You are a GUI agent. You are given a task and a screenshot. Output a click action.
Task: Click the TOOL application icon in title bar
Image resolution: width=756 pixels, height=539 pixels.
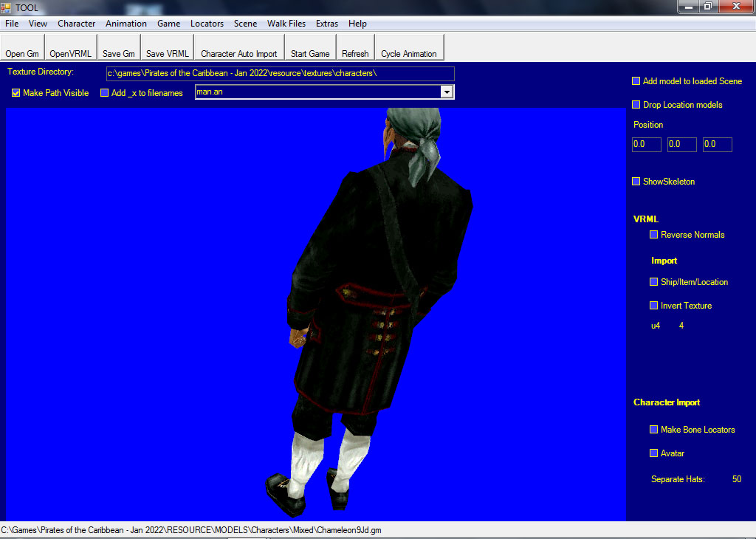click(x=7, y=7)
